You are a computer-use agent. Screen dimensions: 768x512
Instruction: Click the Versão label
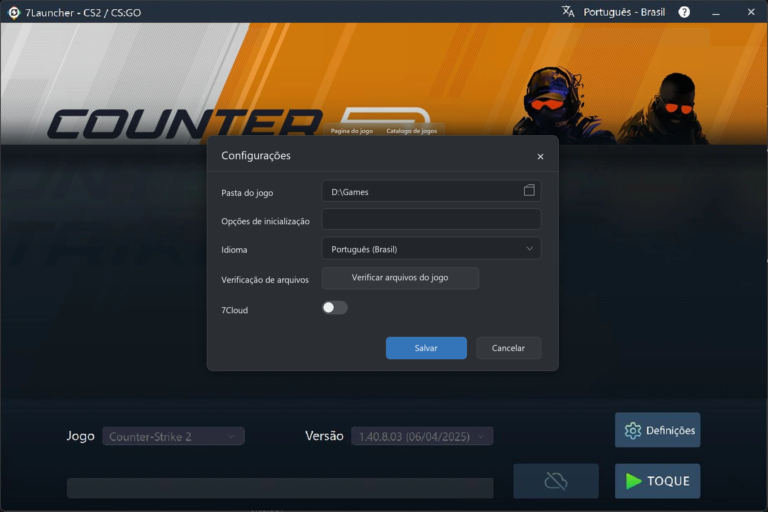point(324,436)
